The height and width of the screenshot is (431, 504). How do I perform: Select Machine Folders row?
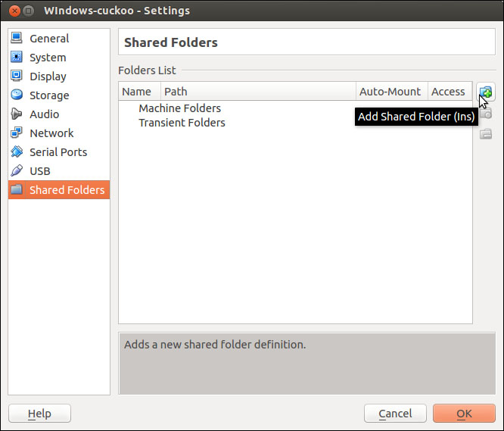point(295,108)
